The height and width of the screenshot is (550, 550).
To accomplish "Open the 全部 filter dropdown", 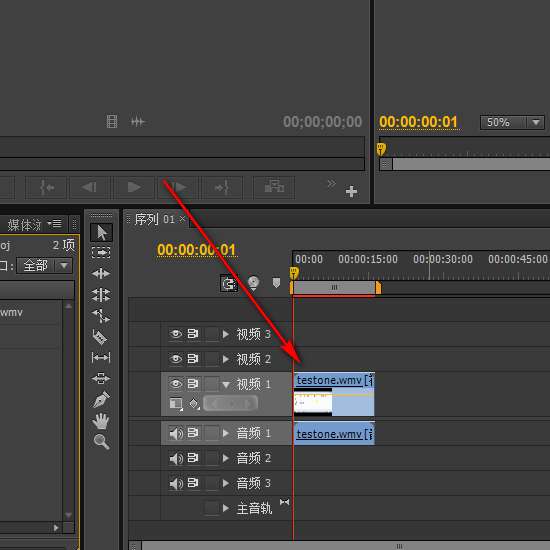I will pos(45,266).
